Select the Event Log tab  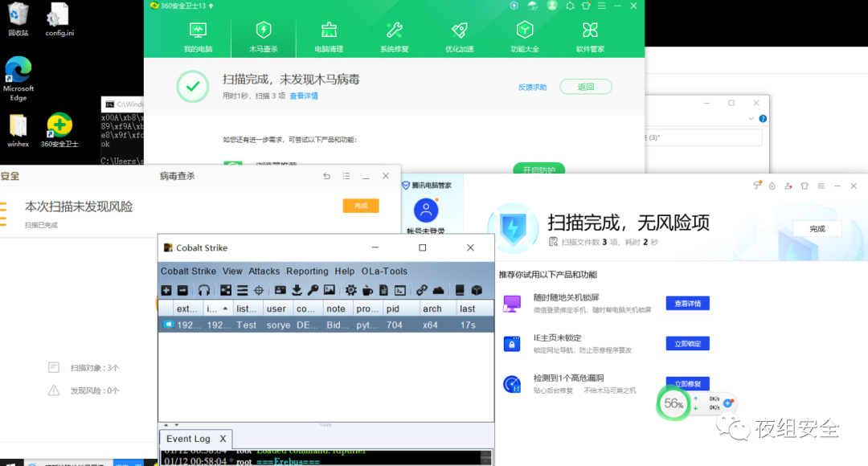[x=188, y=439]
